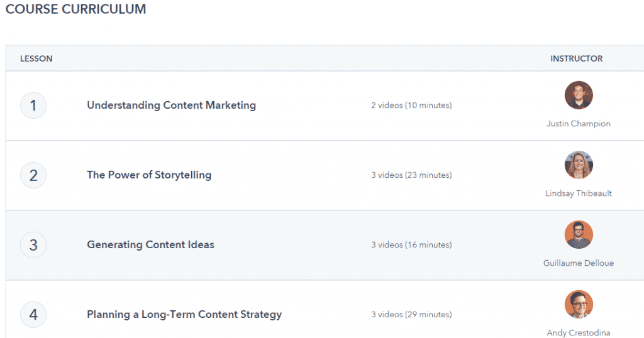Click the Andy Crestodina instructor name

click(579, 333)
